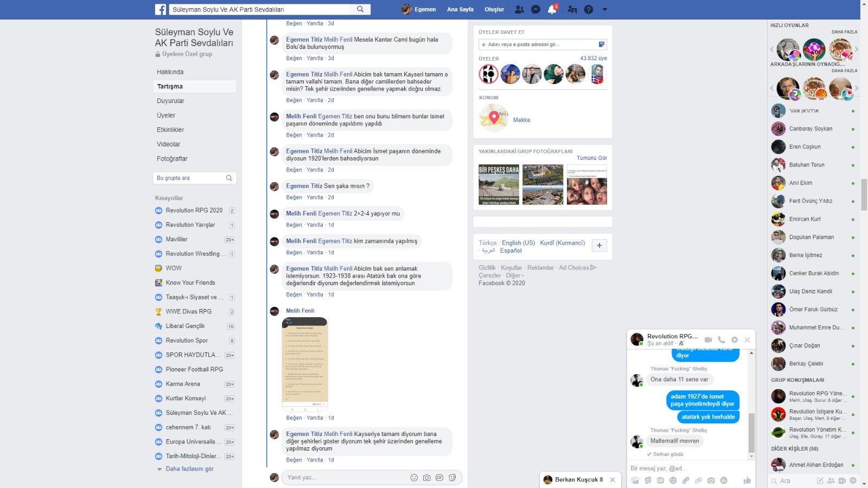Click the Mekke location link
The image size is (868, 488).
[521, 120]
